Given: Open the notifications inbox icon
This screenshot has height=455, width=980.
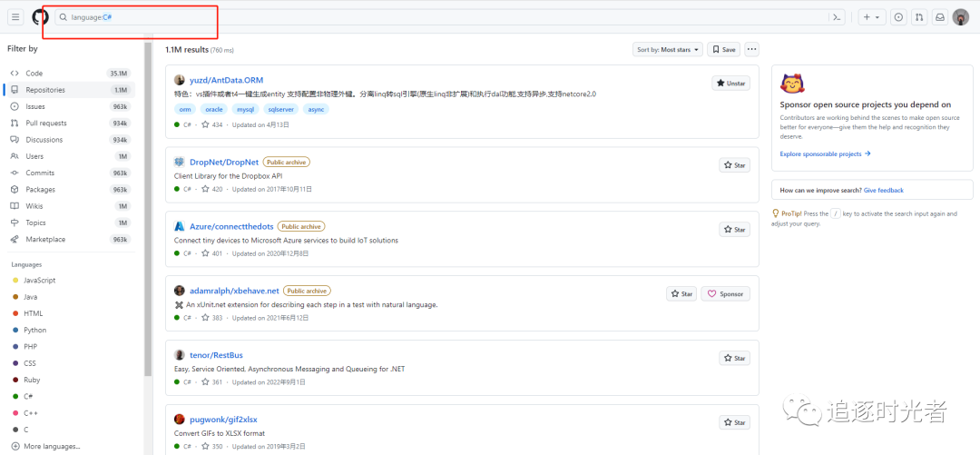Looking at the screenshot, I should pos(939,17).
